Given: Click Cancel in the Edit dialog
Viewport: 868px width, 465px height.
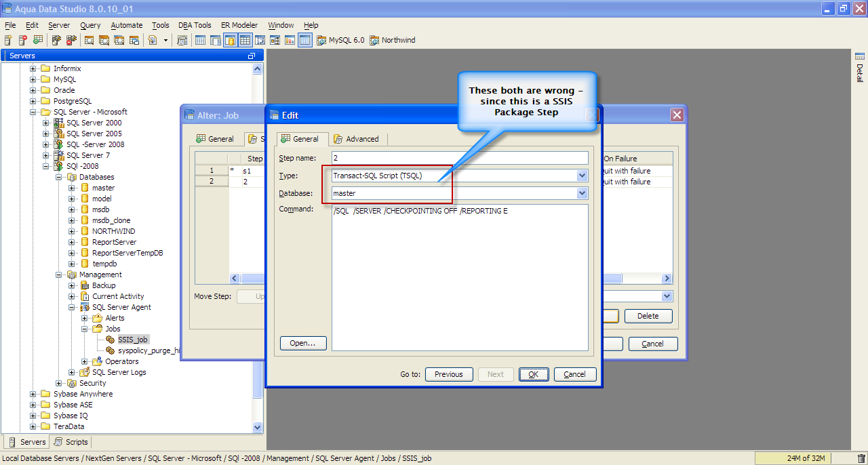Looking at the screenshot, I should tap(575, 374).
